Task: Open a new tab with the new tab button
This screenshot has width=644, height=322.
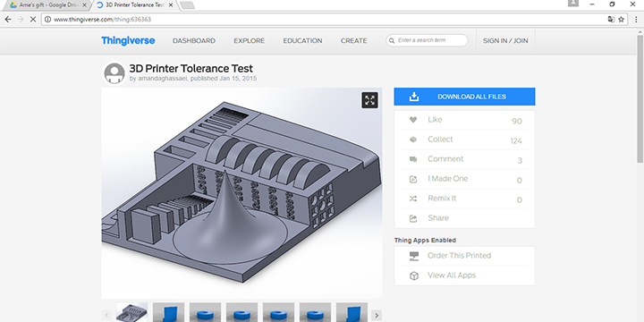Action: click(187, 5)
